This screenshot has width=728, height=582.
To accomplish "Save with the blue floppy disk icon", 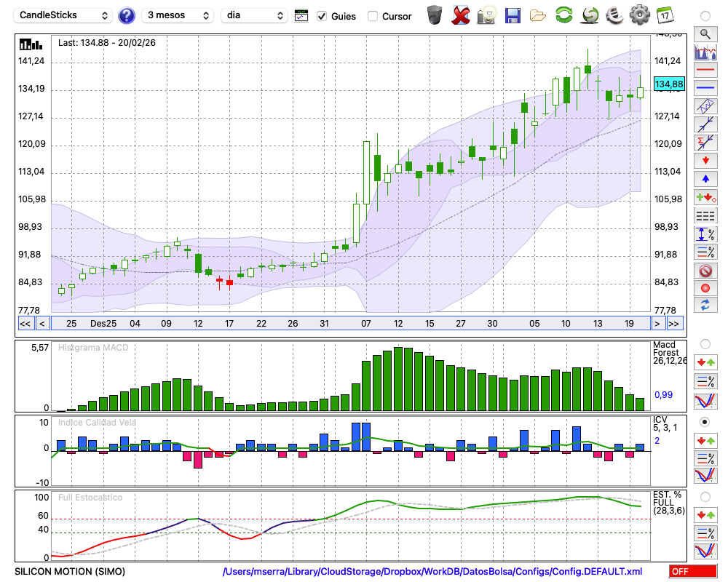I will tap(513, 15).
